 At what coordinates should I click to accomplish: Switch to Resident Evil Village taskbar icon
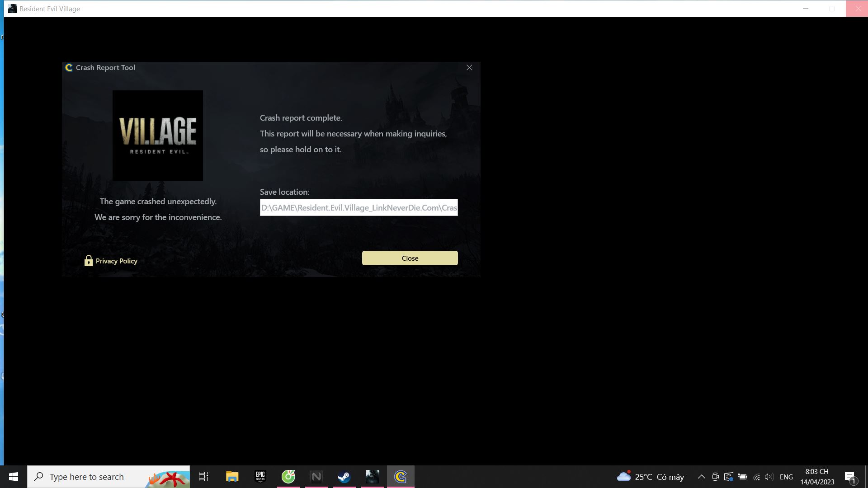[373, 477]
